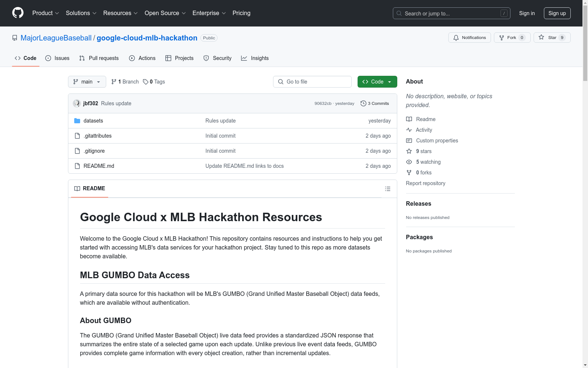Fork the repository

512,38
